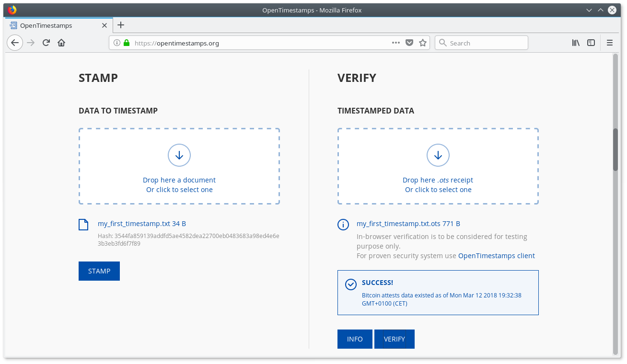Click the Firefox back arrow button
The width and height of the screenshot is (627, 364).
pos(15,43)
